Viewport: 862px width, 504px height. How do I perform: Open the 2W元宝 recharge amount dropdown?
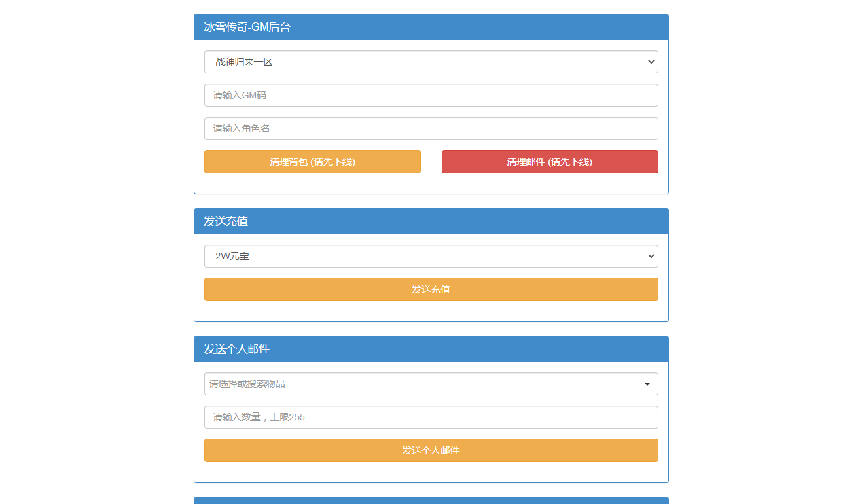point(431,256)
